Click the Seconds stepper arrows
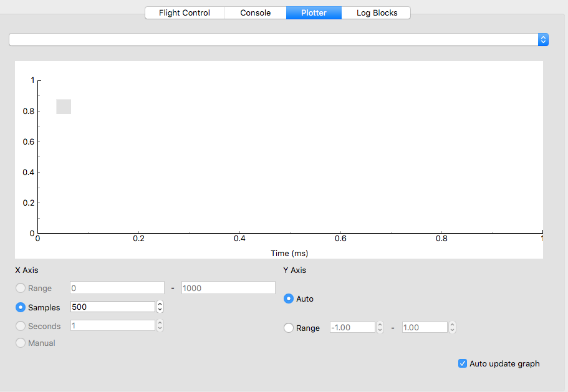Screen dimensions: 568x392 160,325
